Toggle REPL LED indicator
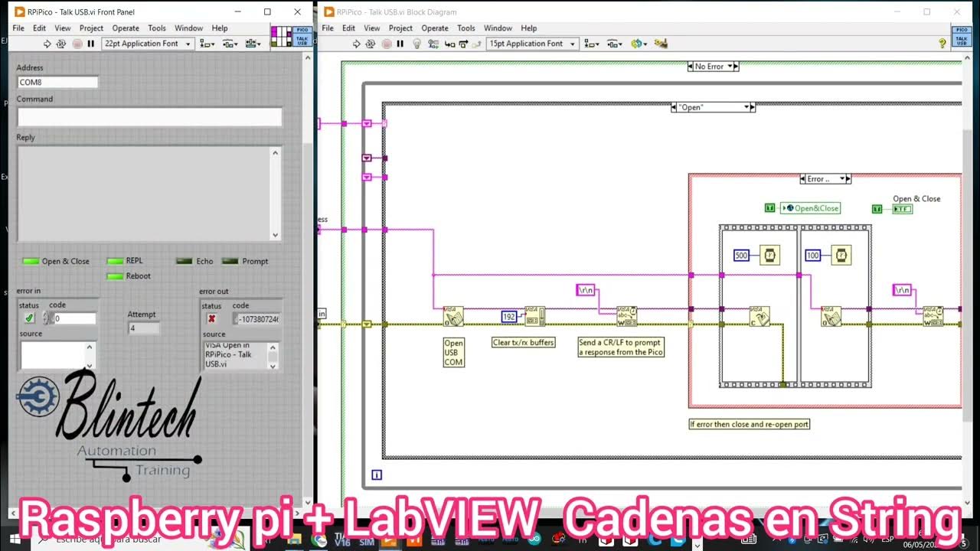The height and width of the screenshot is (551, 980). (x=115, y=261)
